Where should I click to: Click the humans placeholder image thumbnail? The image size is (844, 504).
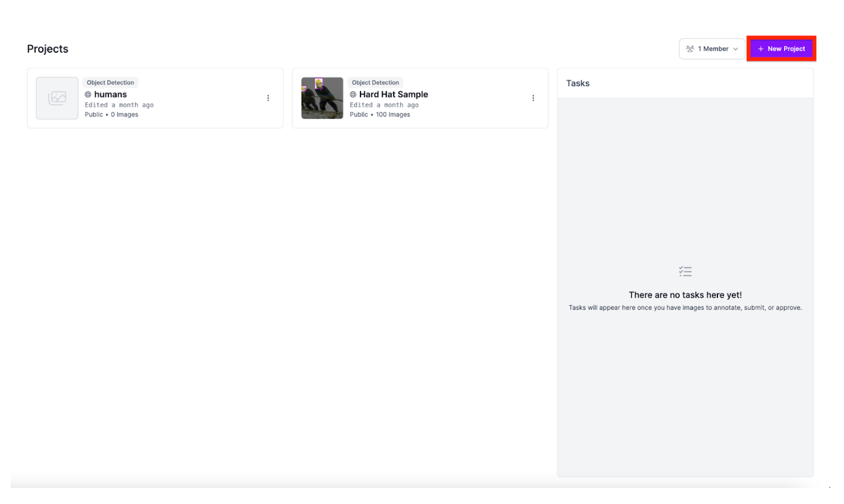(x=57, y=98)
